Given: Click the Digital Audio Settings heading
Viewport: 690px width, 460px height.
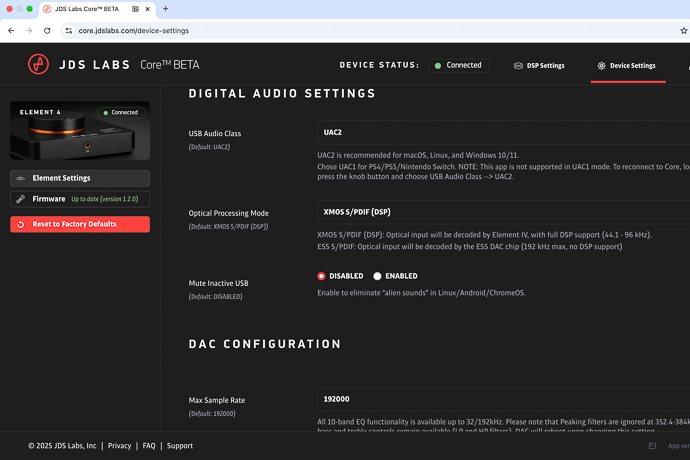Looking at the screenshot, I should click(282, 94).
